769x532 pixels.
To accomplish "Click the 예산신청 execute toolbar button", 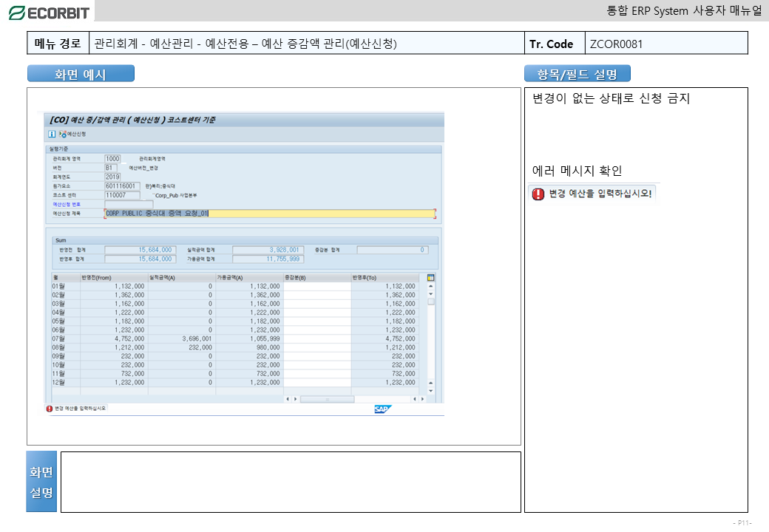I will (73, 134).
